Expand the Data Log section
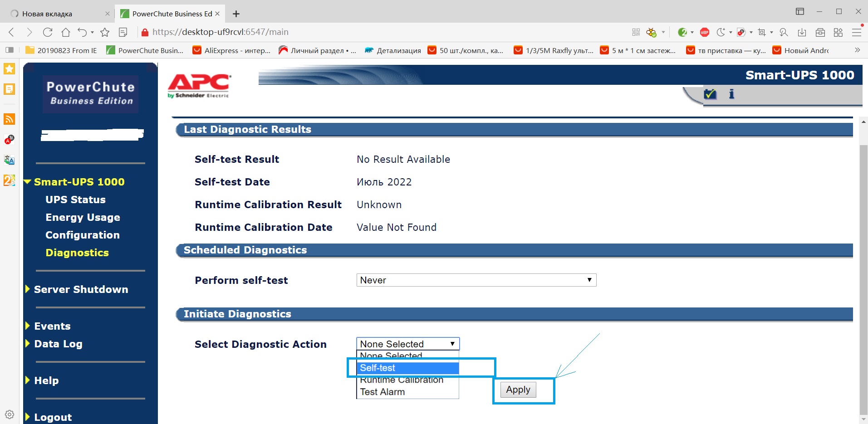The width and height of the screenshot is (868, 424). (28, 344)
